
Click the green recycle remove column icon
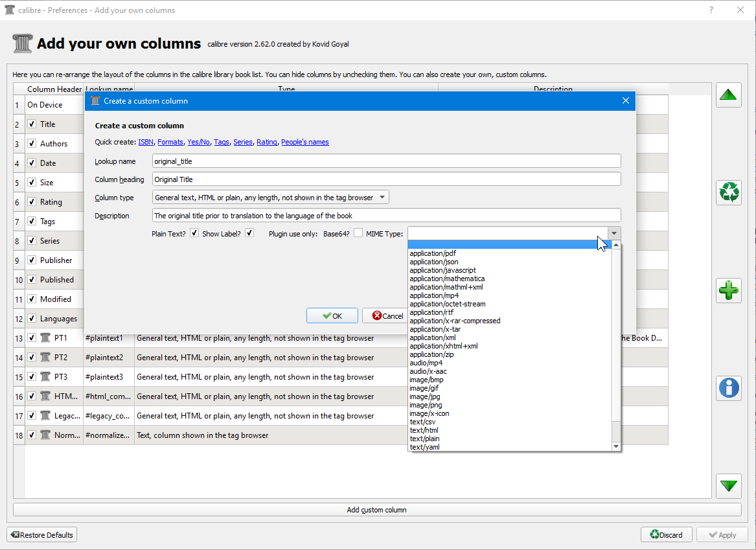[729, 192]
